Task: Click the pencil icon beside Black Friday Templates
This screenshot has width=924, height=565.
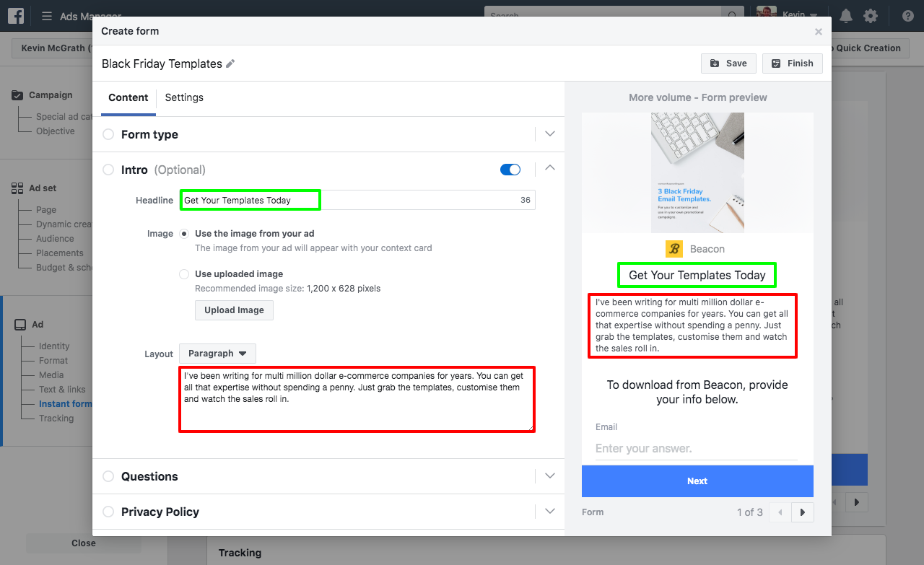Action: (x=230, y=63)
